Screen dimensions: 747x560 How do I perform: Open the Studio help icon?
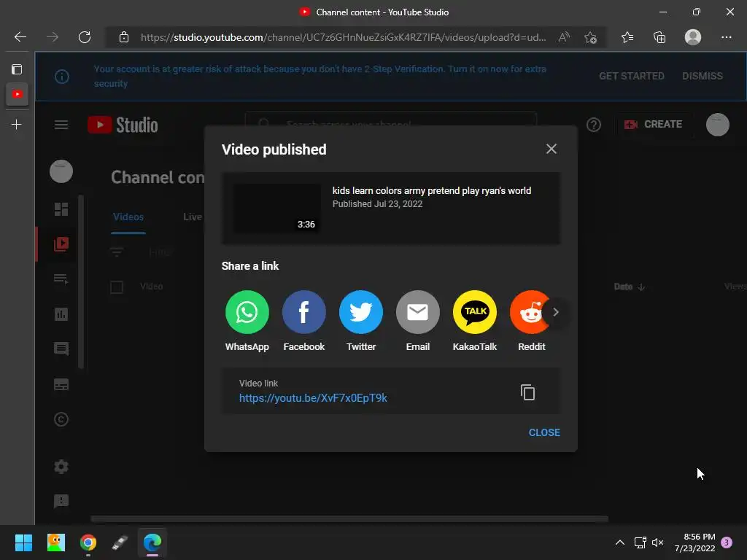click(594, 125)
